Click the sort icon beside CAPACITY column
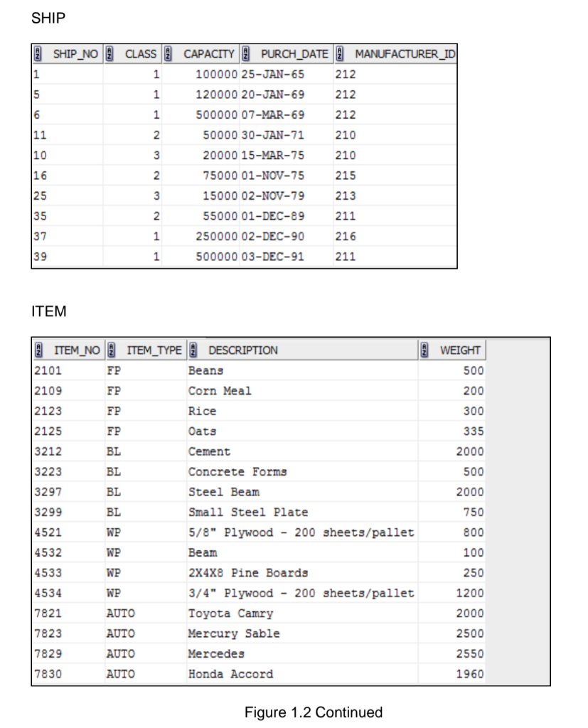The width and height of the screenshot is (588, 728). (x=168, y=53)
